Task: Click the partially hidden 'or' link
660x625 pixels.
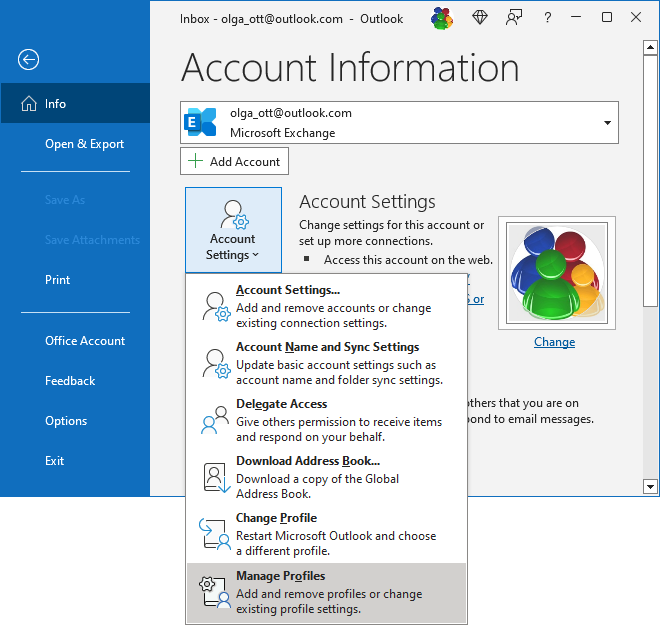Action: click(476, 299)
